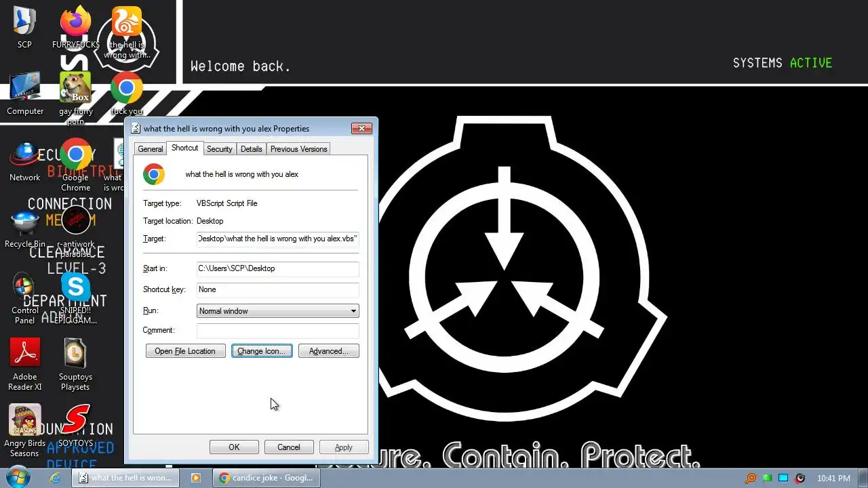The image size is (868, 488).
Task: Click the Shortcut key field showing None
Action: [277, 289]
